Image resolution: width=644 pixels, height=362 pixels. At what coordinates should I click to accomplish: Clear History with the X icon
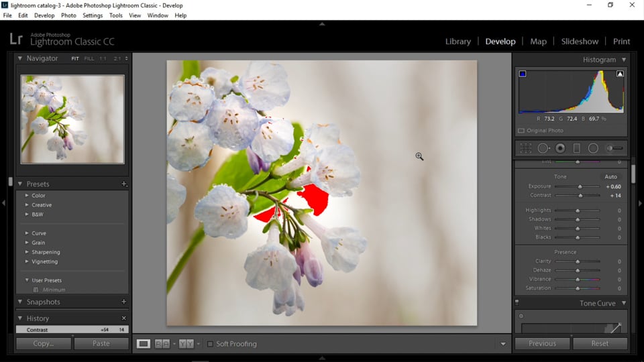[x=123, y=318]
